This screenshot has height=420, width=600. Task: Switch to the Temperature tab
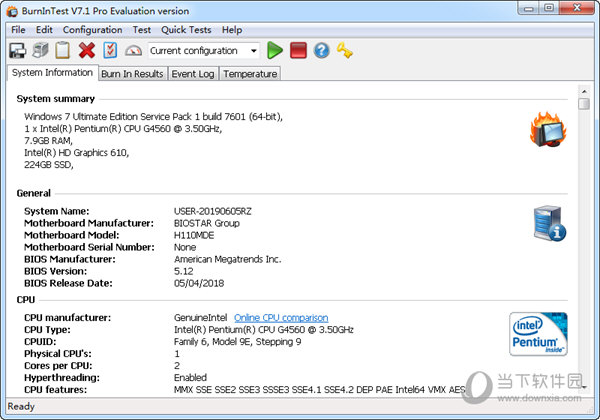[250, 74]
